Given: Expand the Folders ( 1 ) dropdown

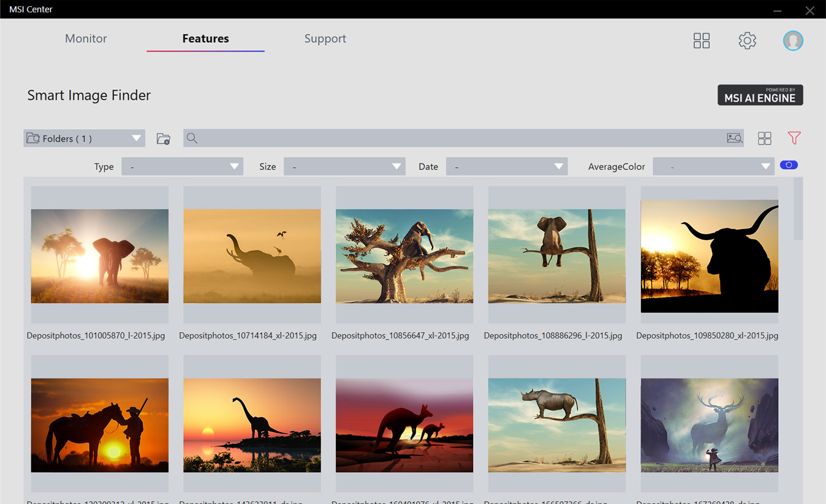Looking at the screenshot, I should (x=85, y=138).
